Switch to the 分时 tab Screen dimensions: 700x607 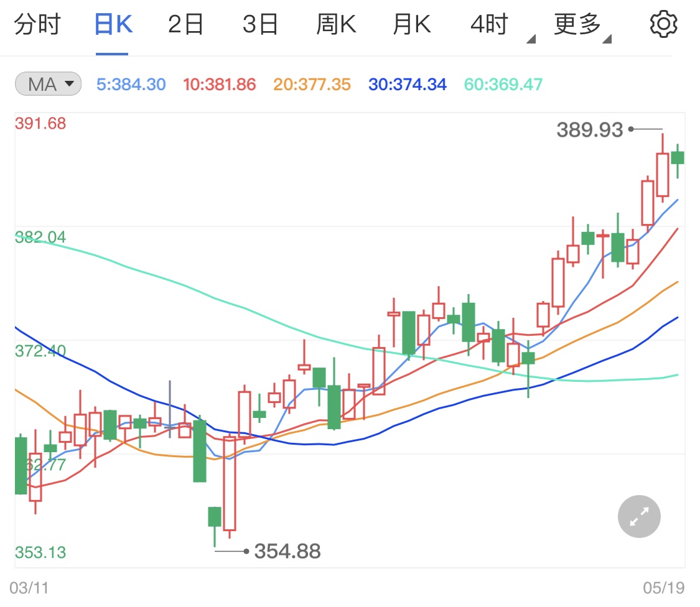[x=39, y=24]
